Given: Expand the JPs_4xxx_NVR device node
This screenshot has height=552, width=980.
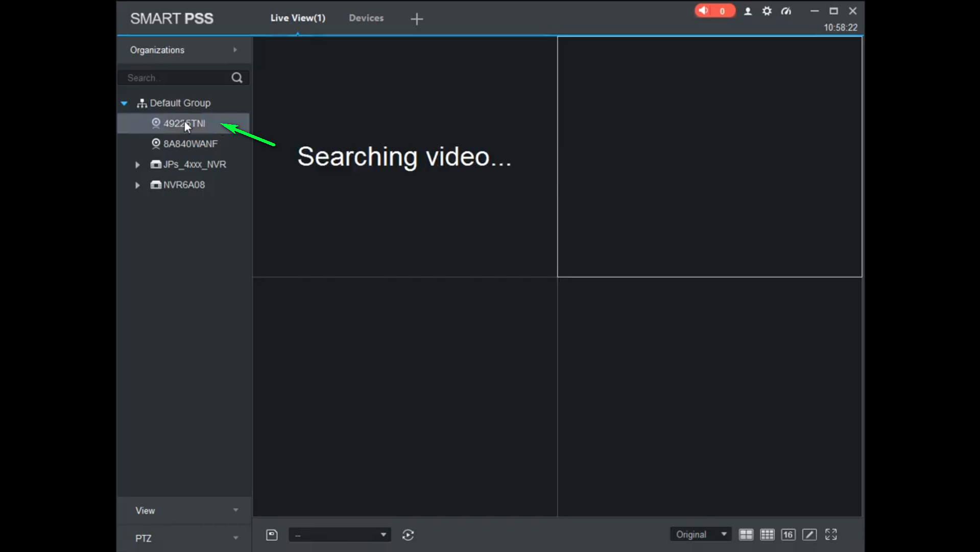Looking at the screenshot, I should coord(137,165).
